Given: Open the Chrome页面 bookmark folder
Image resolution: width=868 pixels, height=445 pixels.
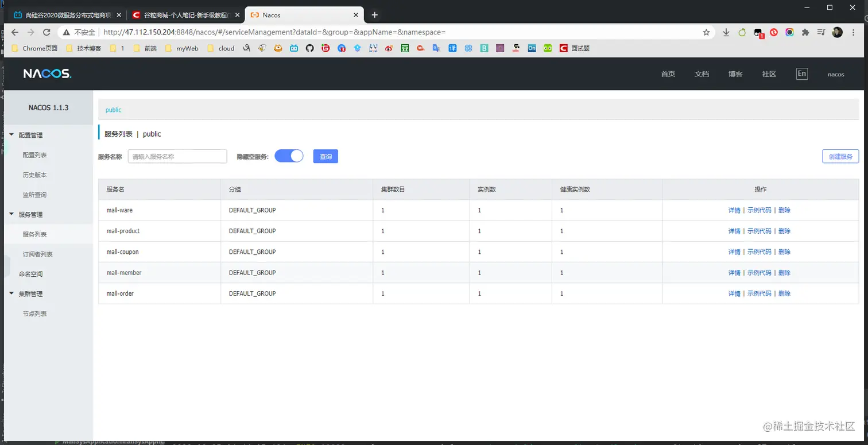Looking at the screenshot, I should [x=35, y=49].
